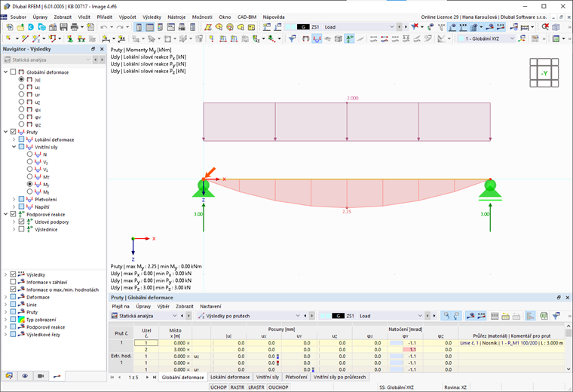
Task: Go to next load case arrow in top toolbar
Action: 406,27
